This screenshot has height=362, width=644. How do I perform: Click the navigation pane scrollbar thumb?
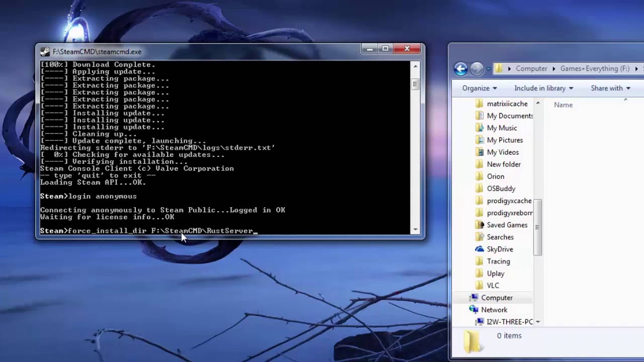(x=537, y=227)
